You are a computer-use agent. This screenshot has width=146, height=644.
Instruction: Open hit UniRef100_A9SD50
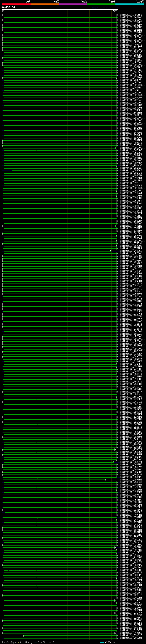[x=131, y=20]
